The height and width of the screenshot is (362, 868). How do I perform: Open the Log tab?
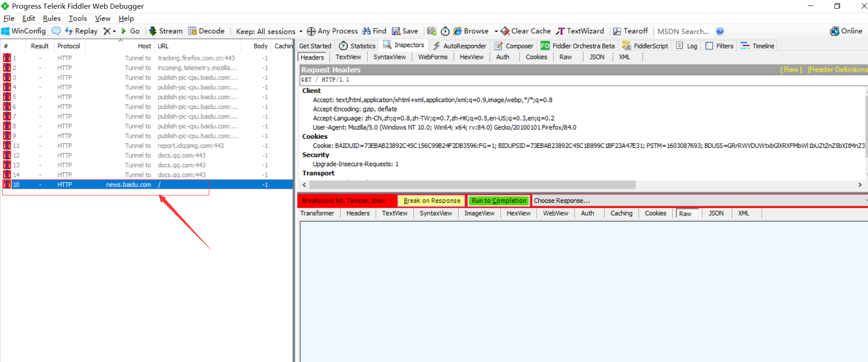[x=687, y=46]
